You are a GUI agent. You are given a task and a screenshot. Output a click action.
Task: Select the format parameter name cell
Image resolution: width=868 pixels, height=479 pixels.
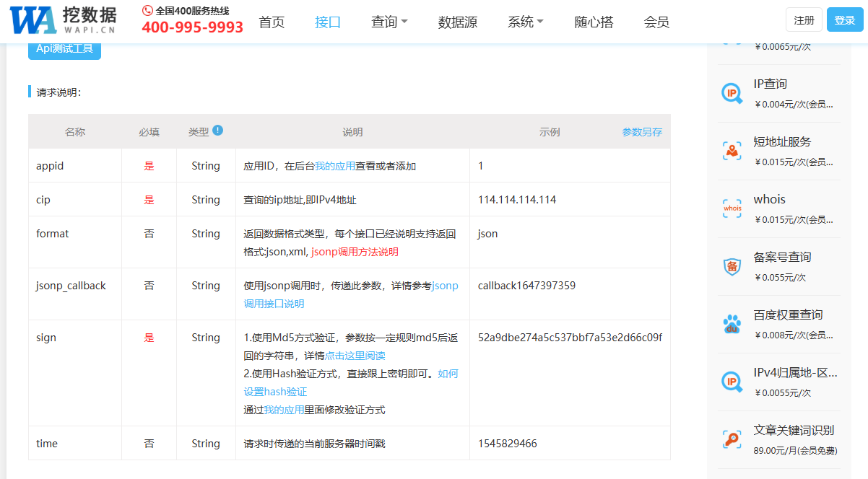click(x=75, y=242)
